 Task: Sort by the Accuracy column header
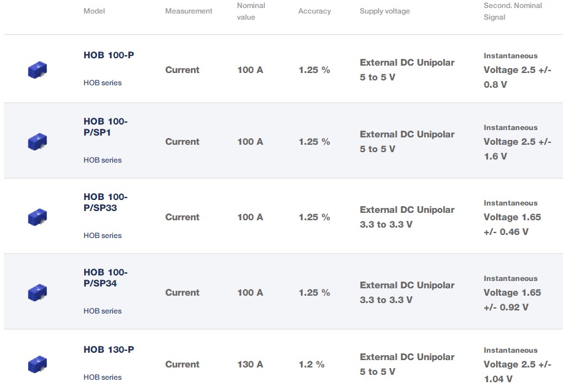pos(314,11)
